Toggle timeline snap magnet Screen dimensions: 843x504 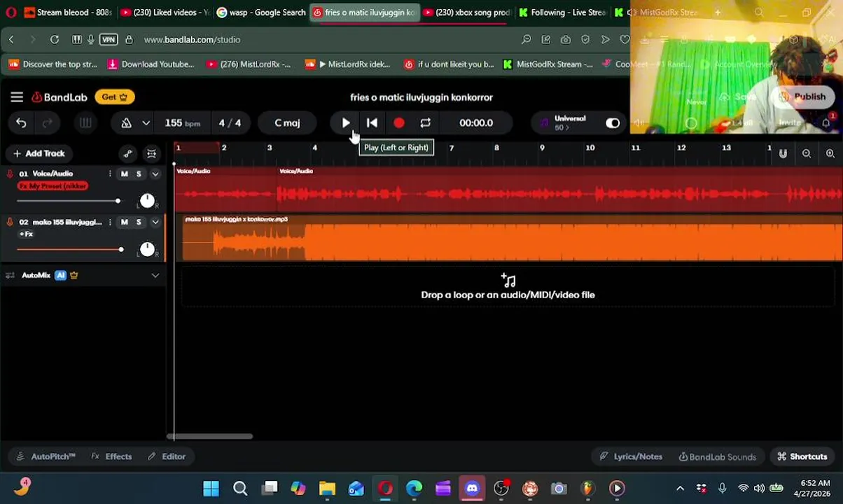(783, 154)
